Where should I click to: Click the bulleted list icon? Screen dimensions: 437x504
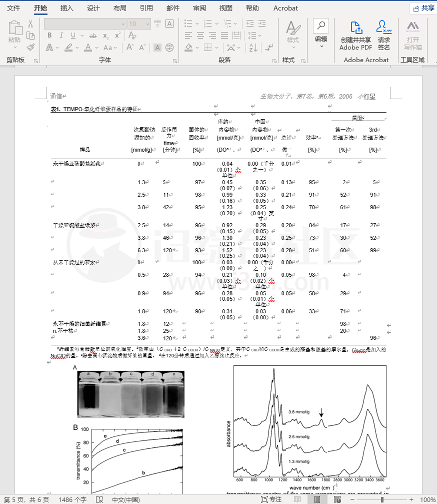click(188, 24)
